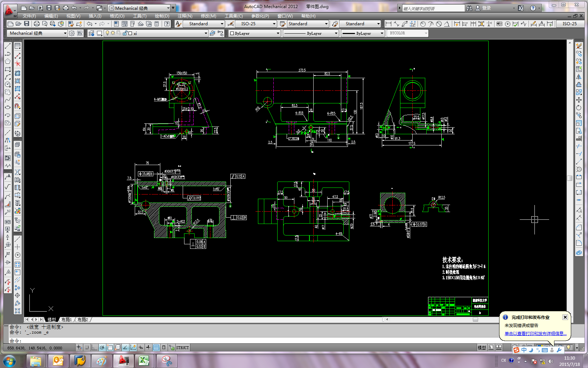Click the plot details link in notification
Screen dimensions: 588x368
pos(535,333)
